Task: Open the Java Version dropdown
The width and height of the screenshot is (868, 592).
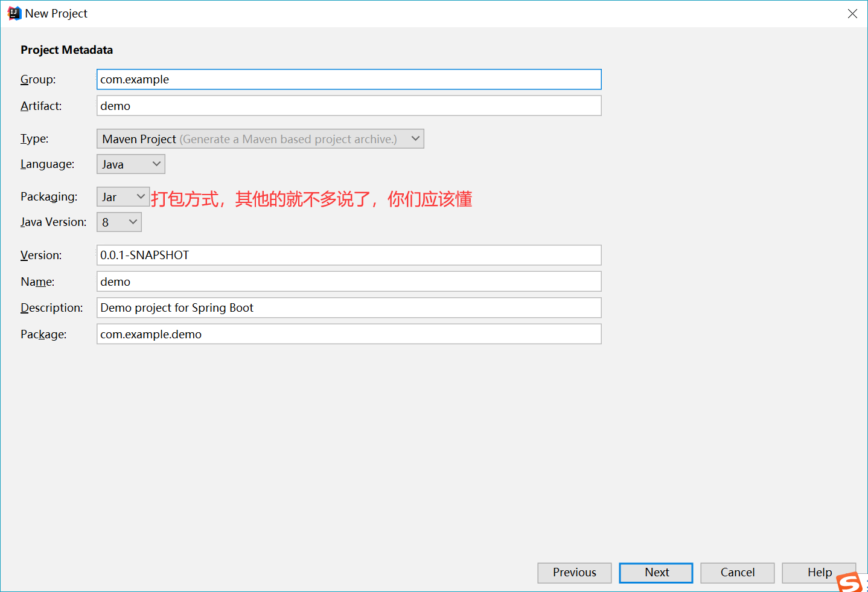Action: point(119,222)
